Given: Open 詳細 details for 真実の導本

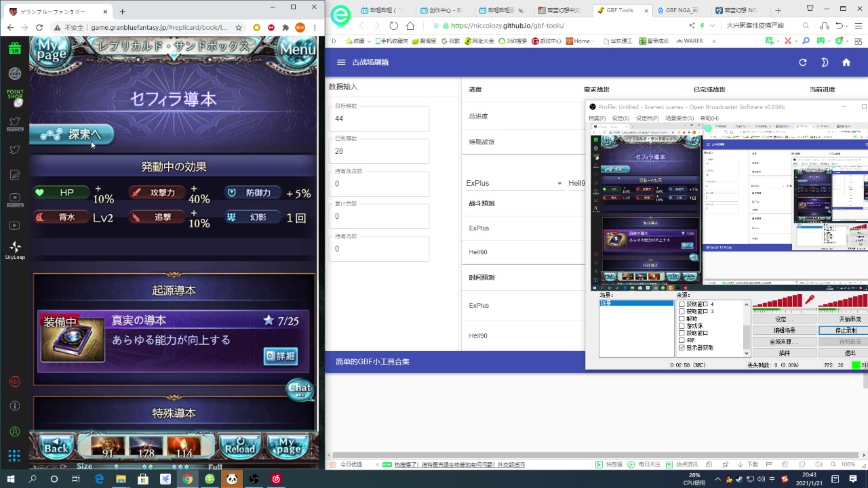Looking at the screenshot, I should tap(281, 356).
